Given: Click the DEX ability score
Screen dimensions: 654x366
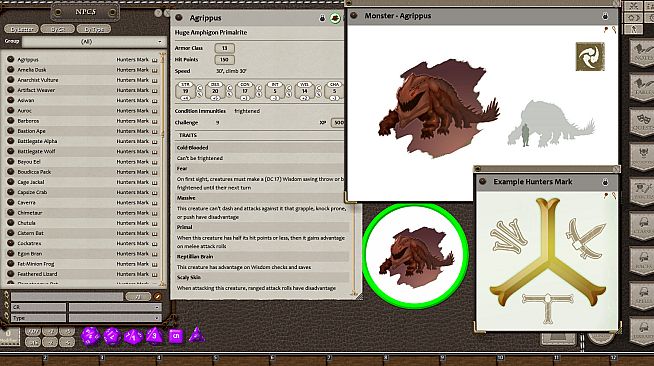Looking at the screenshot, I should pyautogui.click(x=215, y=91).
